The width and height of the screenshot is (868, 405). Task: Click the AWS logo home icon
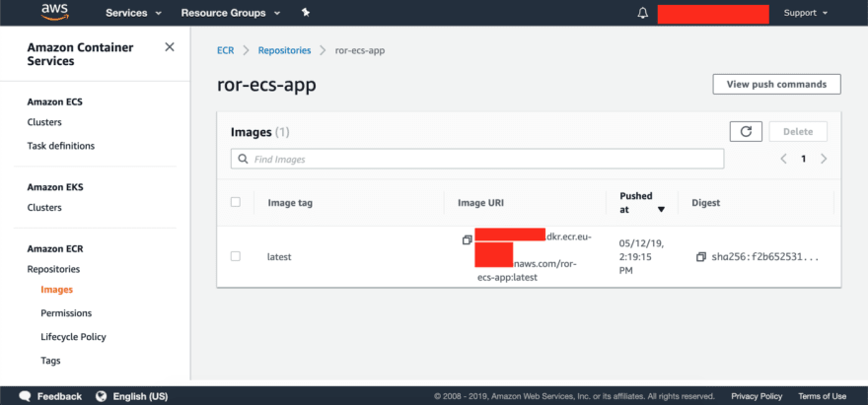[x=57, y=12]
